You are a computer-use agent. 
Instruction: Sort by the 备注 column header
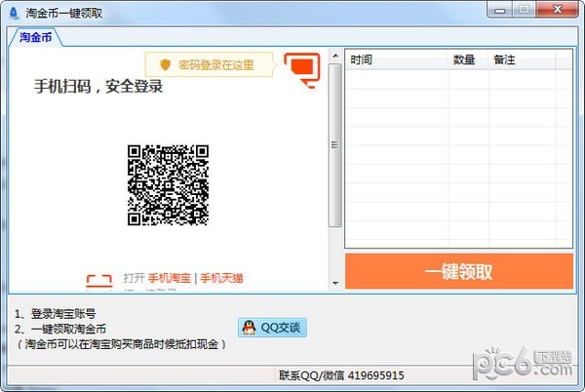[522, 59]
